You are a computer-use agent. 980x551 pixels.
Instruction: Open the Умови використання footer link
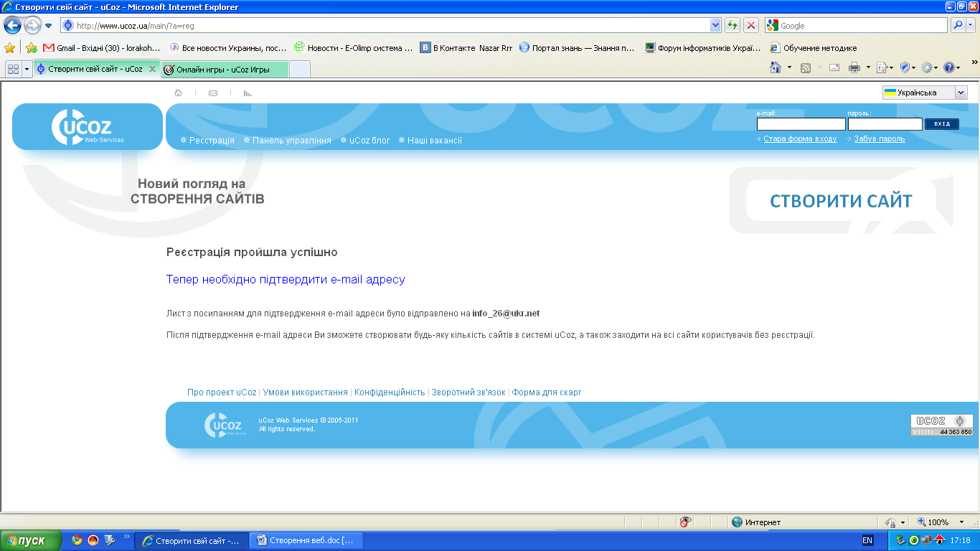point(306,392)
